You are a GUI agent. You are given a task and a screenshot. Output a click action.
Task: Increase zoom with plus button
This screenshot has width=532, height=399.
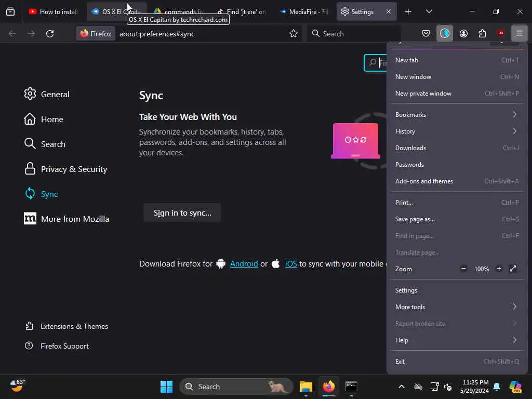499,269
